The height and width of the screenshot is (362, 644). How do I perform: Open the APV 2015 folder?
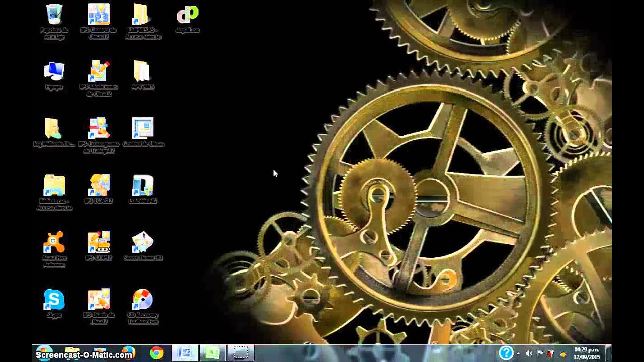pyautogui.click(x=143, y=75)
